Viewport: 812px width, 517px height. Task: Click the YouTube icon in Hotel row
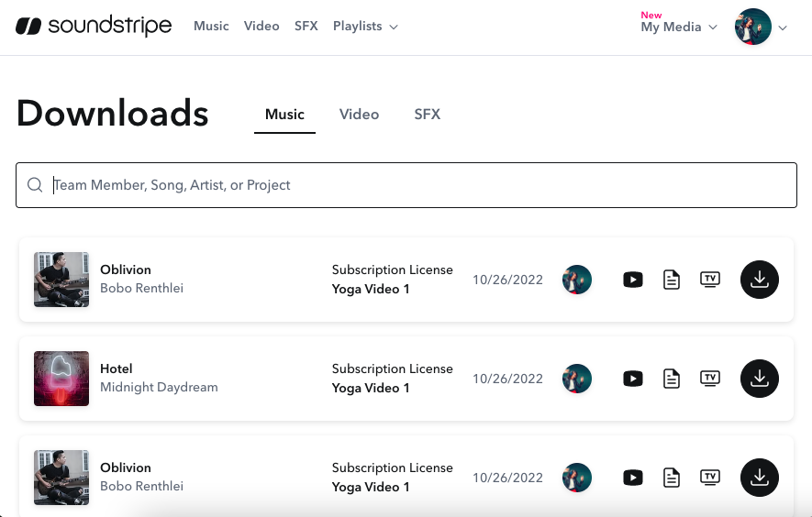633,379
